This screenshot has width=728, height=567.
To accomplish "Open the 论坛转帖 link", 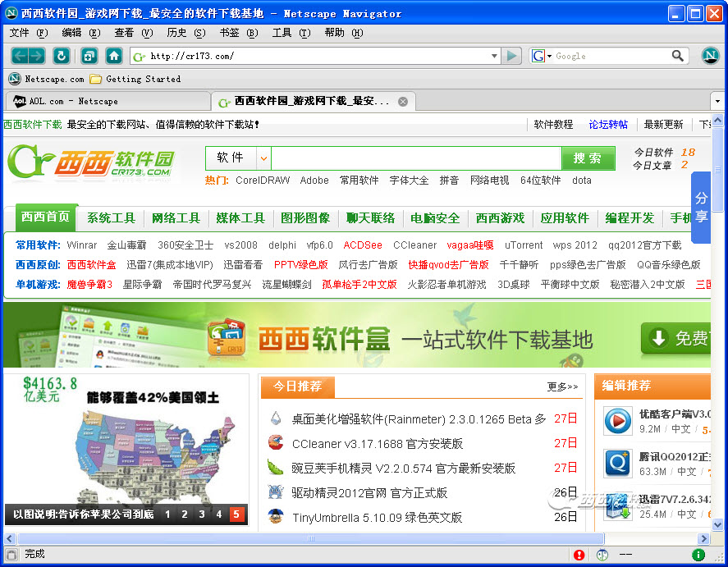I will 608,125.
